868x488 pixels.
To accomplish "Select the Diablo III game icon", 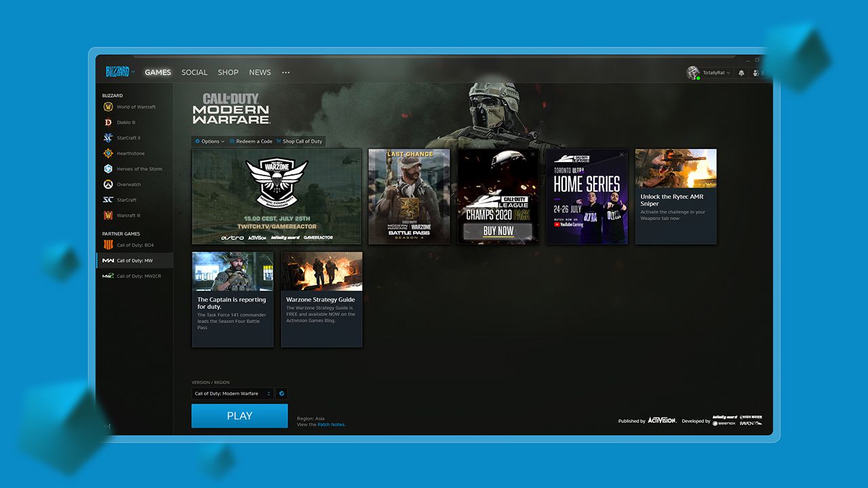I will (x=108, y=123).
